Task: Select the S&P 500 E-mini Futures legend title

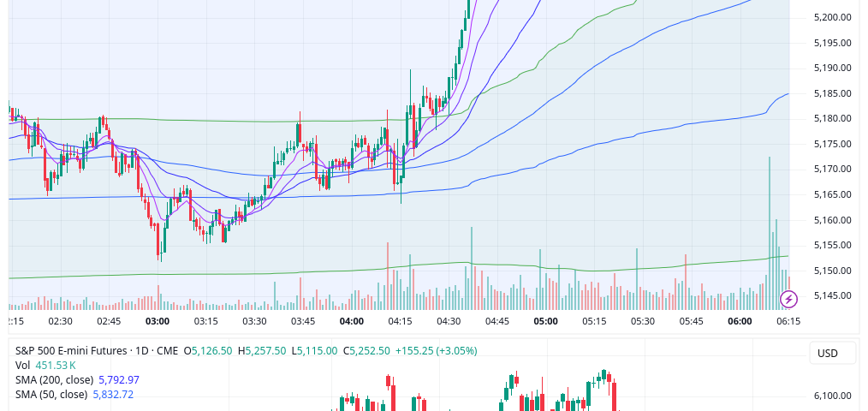Action: (x=97, y=350)
